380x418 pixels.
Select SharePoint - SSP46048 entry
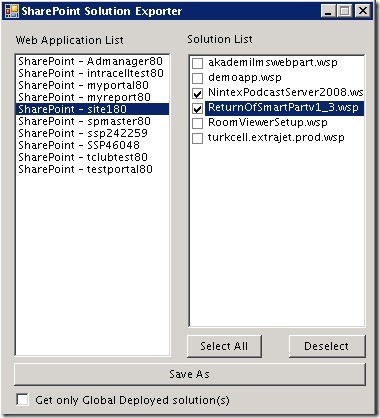[x=92, y=145]
